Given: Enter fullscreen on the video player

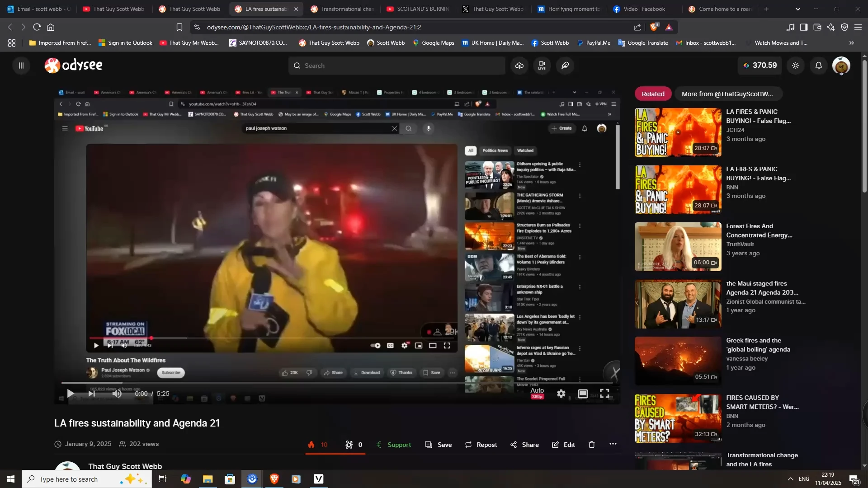Looking at the screenshot, I should (x=604, y=394).
